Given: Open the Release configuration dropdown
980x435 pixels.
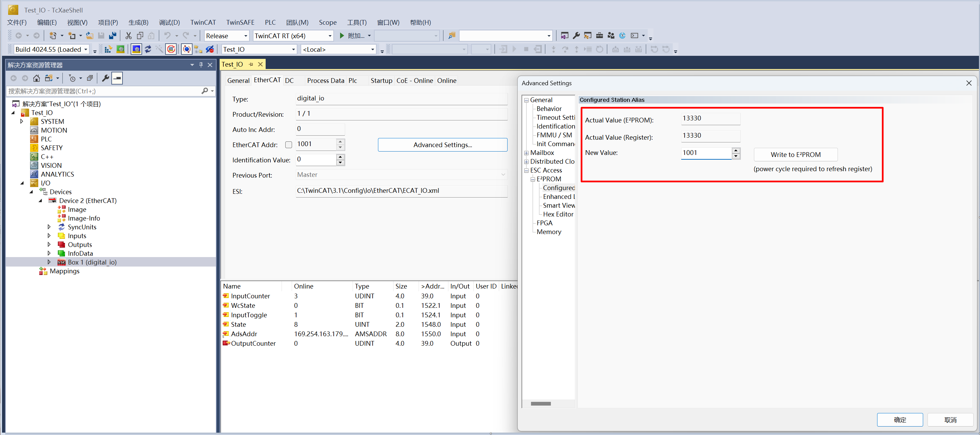Looking at the screenshot, I should point(245,36).
